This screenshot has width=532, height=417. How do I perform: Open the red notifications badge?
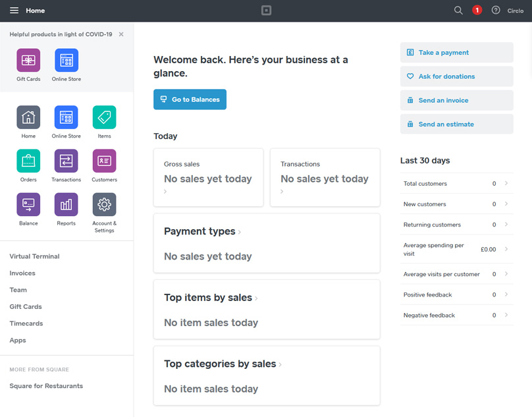(x=477, y=11)
